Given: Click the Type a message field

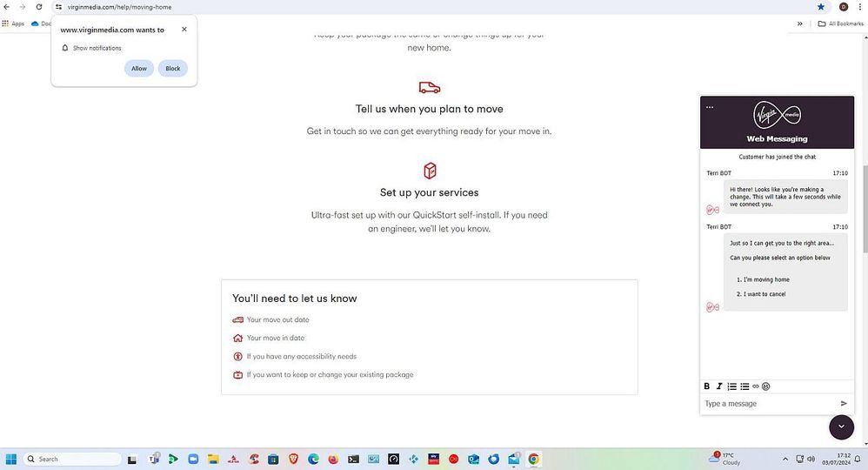Looking at the screenshot, I should point(770,404).
